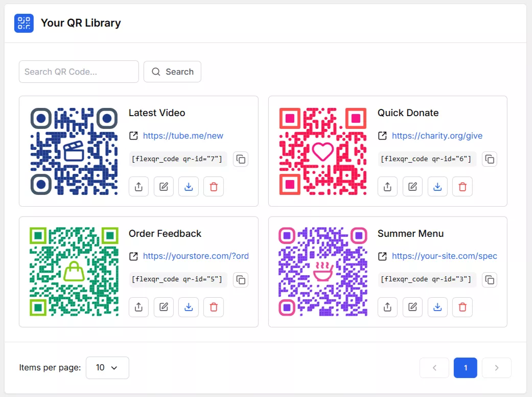532x397 pixels.
Task: Share the Latest Video QR code
Action: click(139, 186)
